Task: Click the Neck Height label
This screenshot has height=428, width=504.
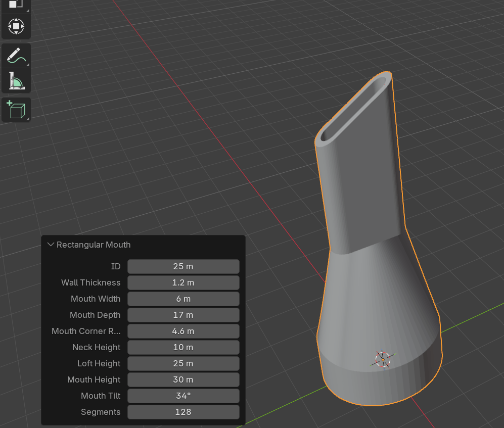Action: pyautogui.click(x=97, y=347)
